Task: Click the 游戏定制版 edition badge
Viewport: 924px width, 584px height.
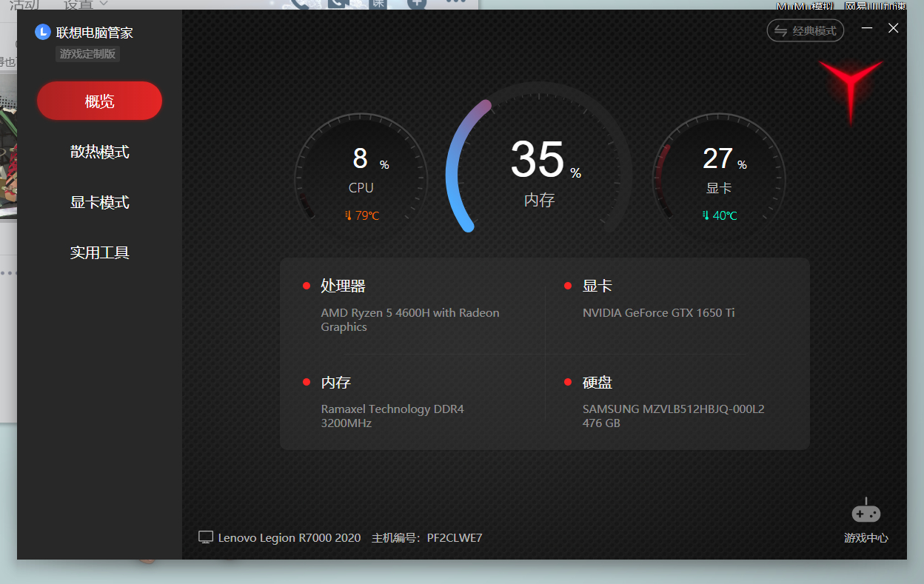Action: coord(87,54)
